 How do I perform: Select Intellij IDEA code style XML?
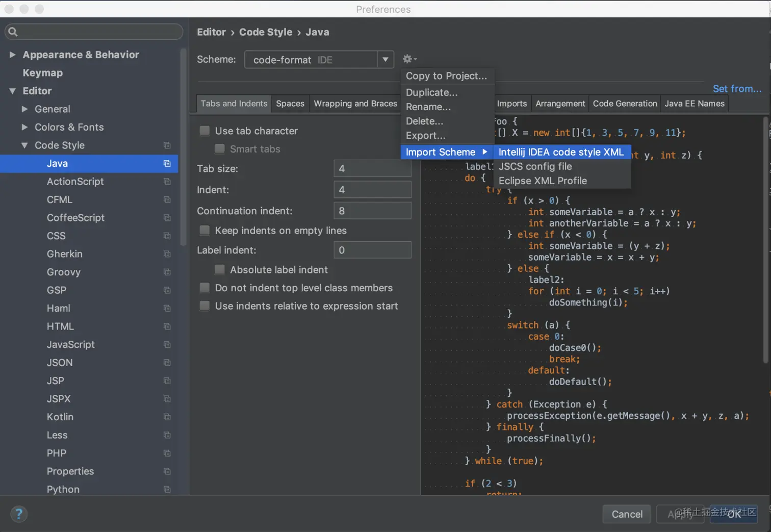pyautogui.click(x=562, y=152)
